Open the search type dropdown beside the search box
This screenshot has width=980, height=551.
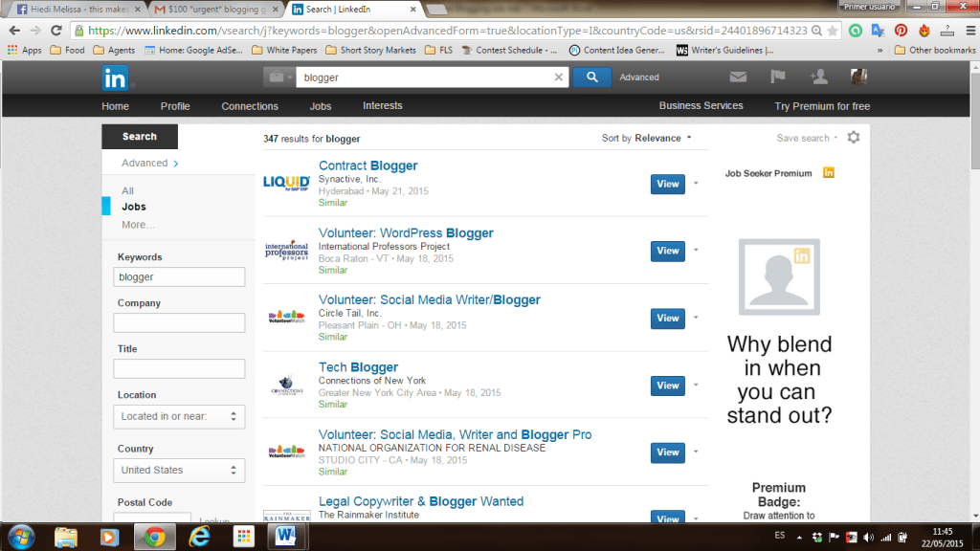(x=278, y=77)
